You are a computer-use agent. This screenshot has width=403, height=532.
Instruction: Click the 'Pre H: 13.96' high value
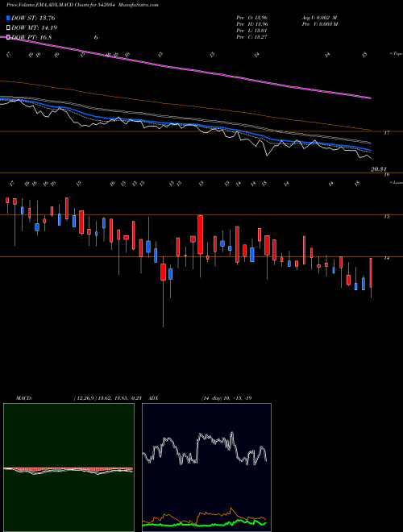pos(252,23)
